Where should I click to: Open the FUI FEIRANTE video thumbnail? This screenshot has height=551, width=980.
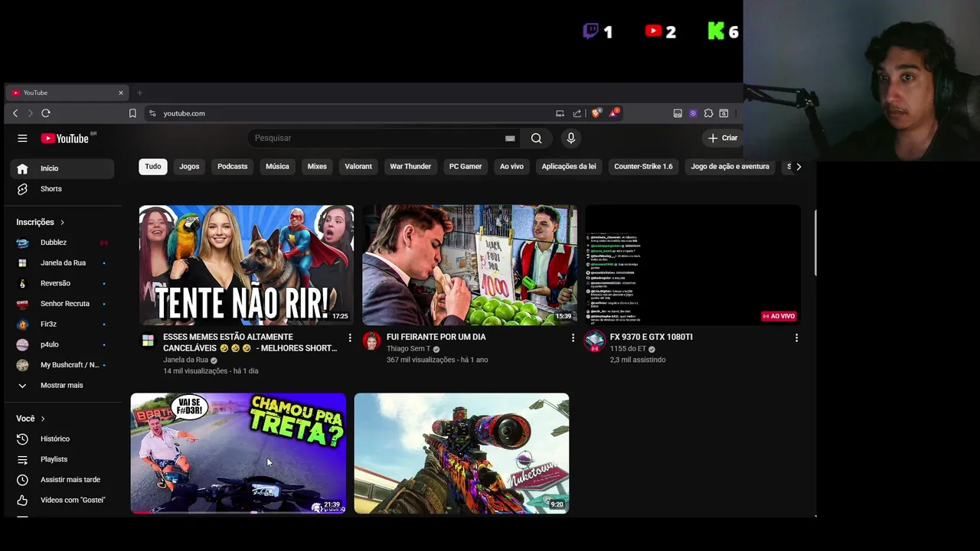[469, 265]
